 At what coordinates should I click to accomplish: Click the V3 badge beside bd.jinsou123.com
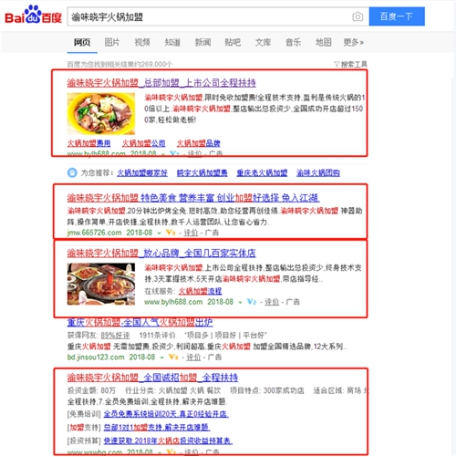[173, 357]
